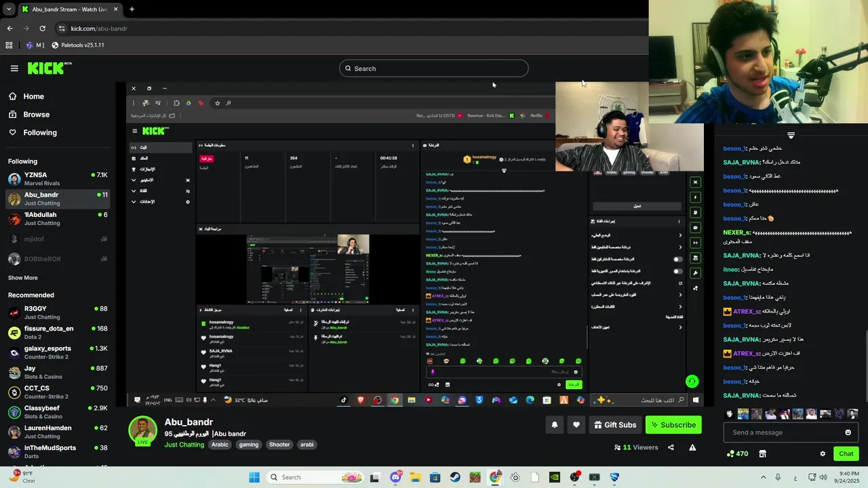This screenshot has width=868, height=488.
Task: Open Just Chatting category below stream title
Action: pos(184,445)
